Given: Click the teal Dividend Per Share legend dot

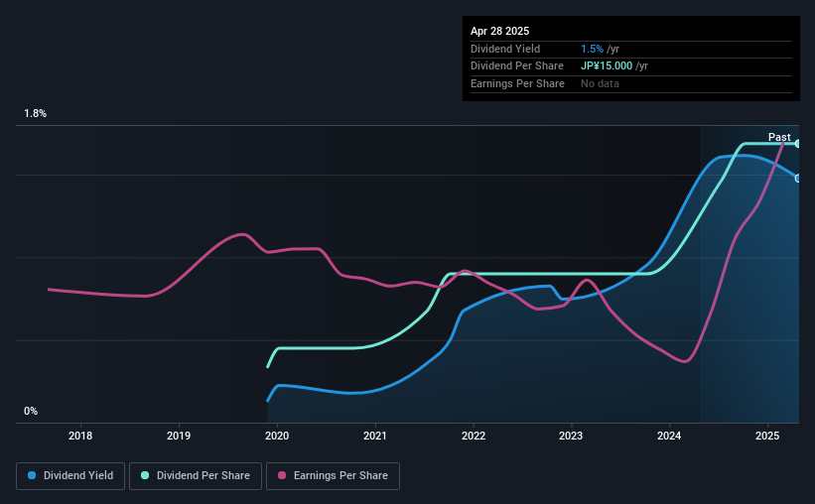Looking at the screenshot, I should (x=145, y=475).
